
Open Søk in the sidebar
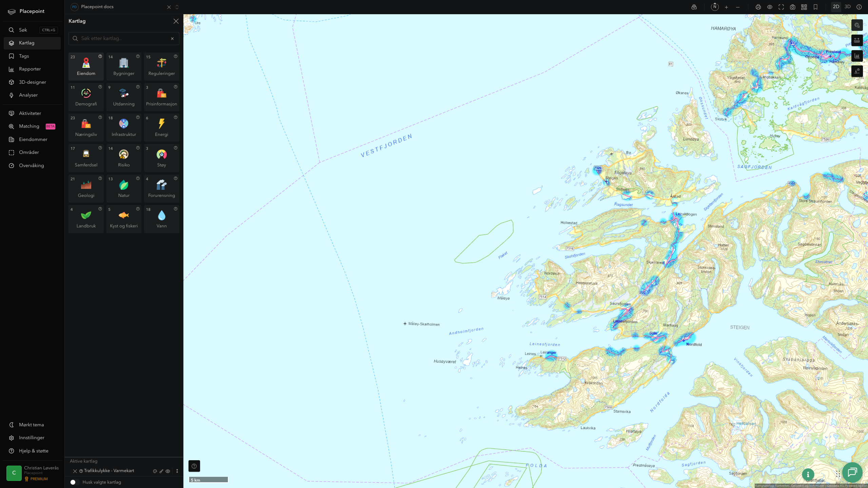(x=32, y=30)
